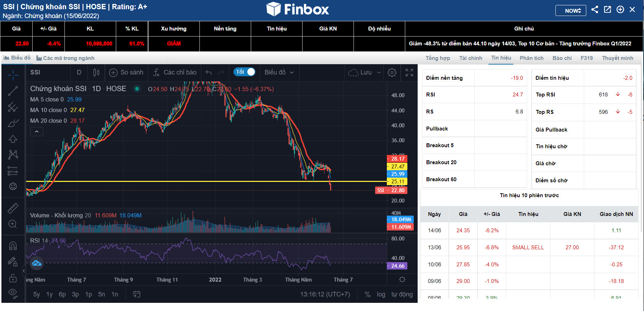This screenshot has width=644, height=311.
Task: Open the emoji icon tool
Action: [x=13, y=187]
